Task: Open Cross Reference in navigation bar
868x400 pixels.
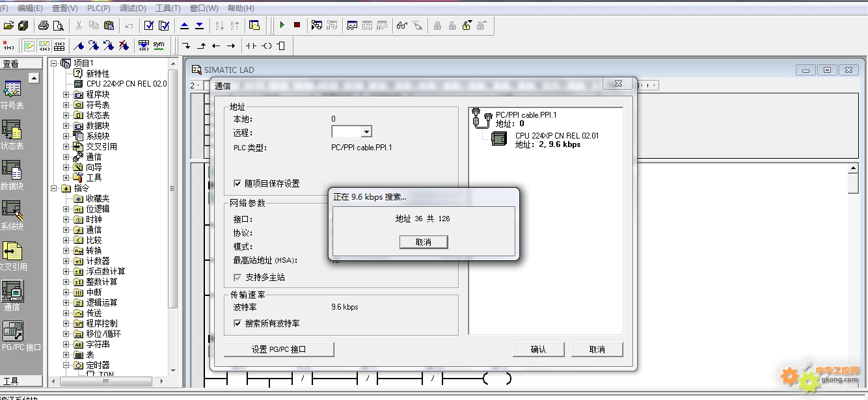Action: pos(12,256)
